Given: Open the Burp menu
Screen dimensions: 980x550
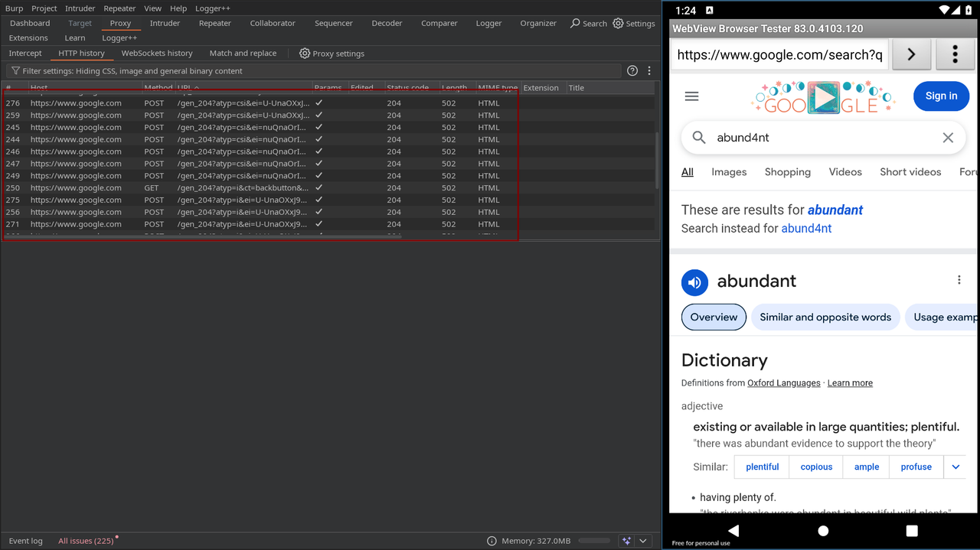Looking at the screenshot, I should pos(15,8).
